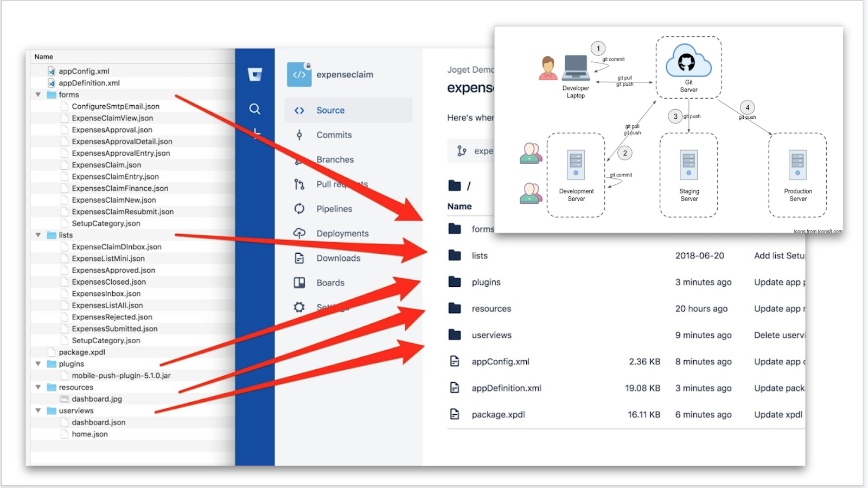Click the Name column header in file tree
This screenshot has height=488, width=868.
(x=44, y=56)
